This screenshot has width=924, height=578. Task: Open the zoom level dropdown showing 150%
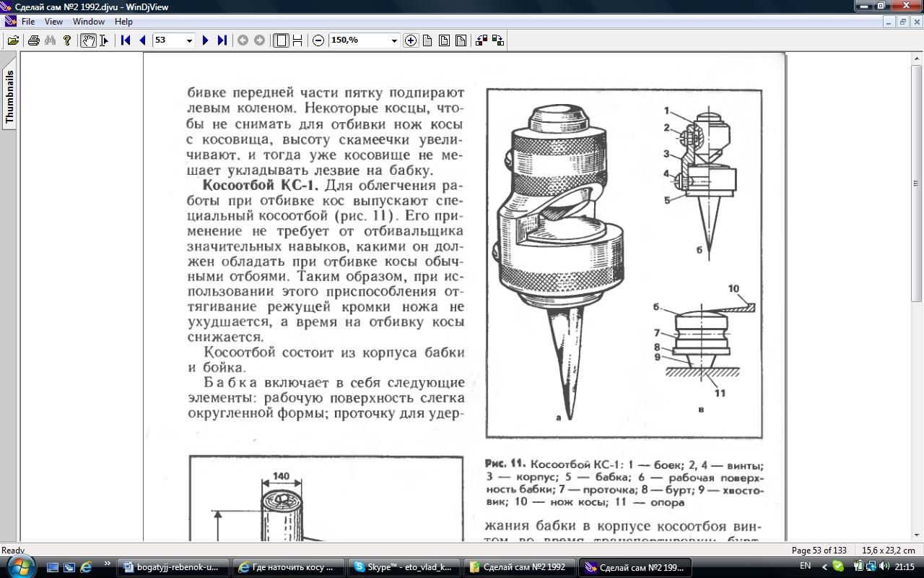click(394, 40)
